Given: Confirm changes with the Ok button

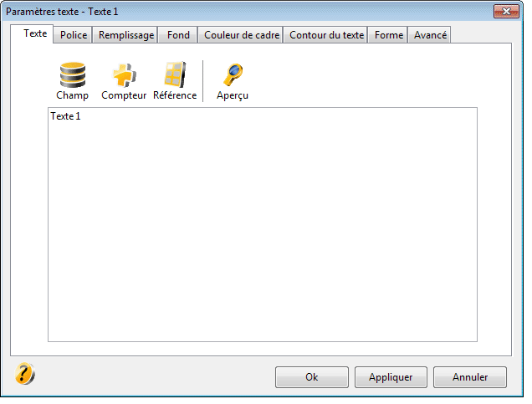Looking at the screenshot, I should [x=312, y=377].
